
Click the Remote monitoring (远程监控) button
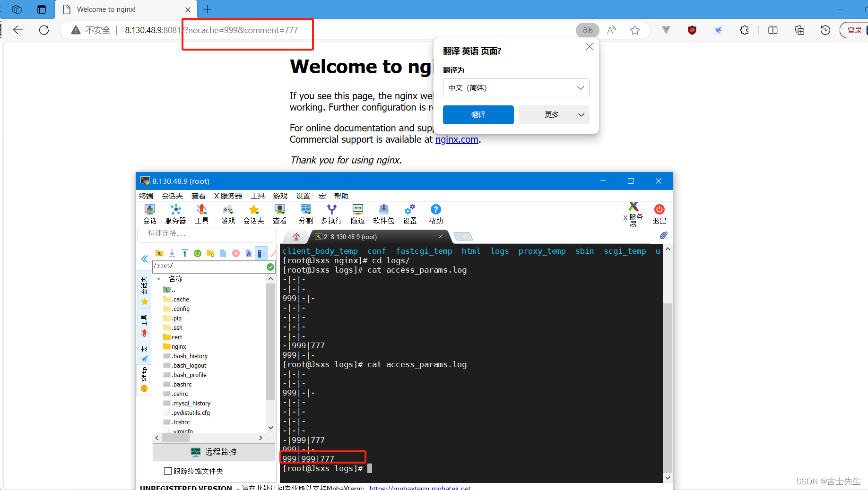(x=214, y=452)
